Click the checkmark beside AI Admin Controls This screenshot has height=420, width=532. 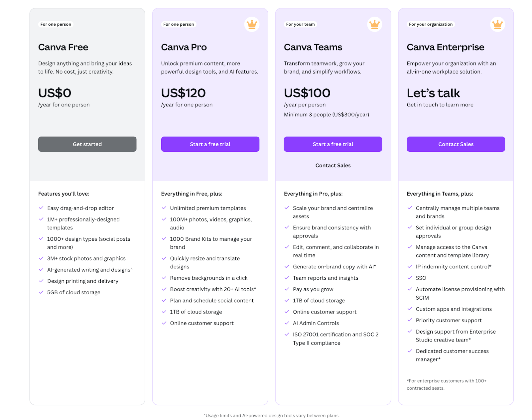286,323
